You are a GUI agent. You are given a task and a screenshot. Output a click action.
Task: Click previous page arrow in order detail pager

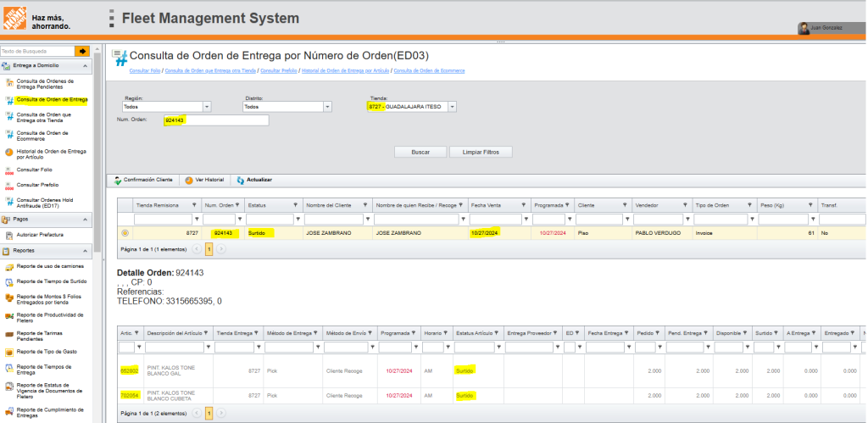pyautogui.click(x=197, y=413)
